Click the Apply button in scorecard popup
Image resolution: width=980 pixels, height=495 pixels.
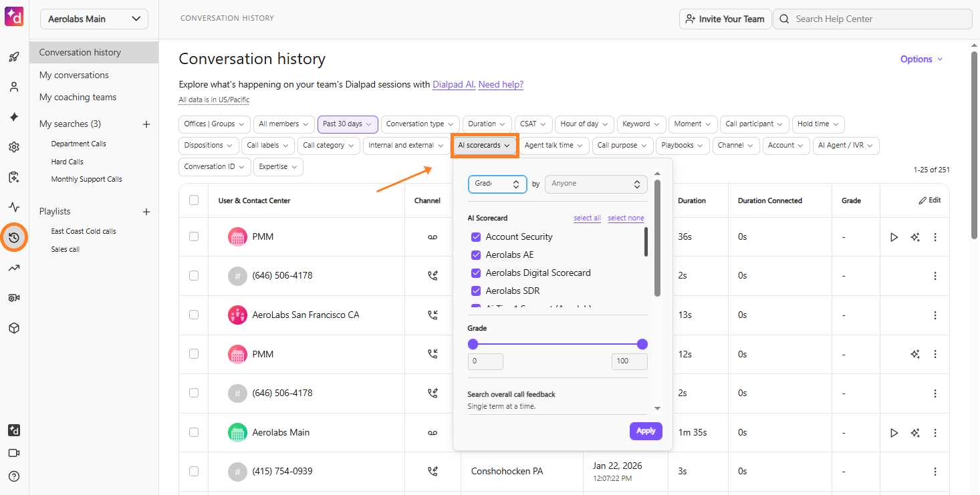click(x=646, y=431)
